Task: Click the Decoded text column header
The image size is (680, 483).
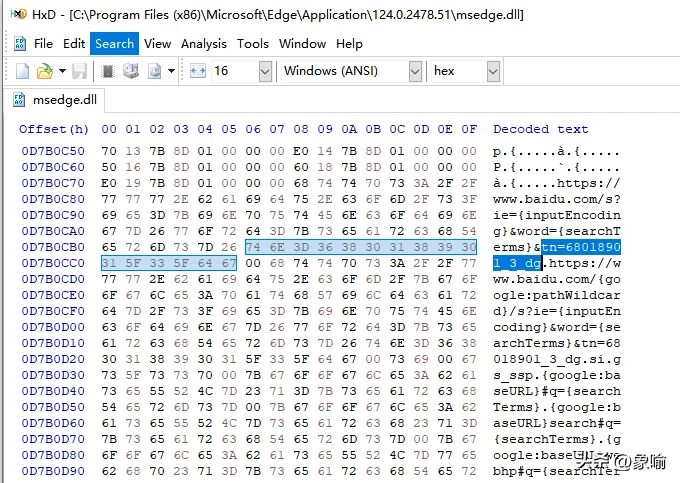Action: (540, 129)
